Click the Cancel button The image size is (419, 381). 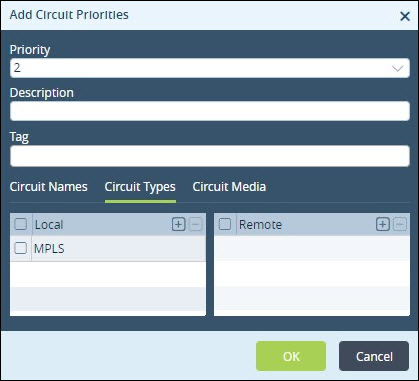coord(374,356)
